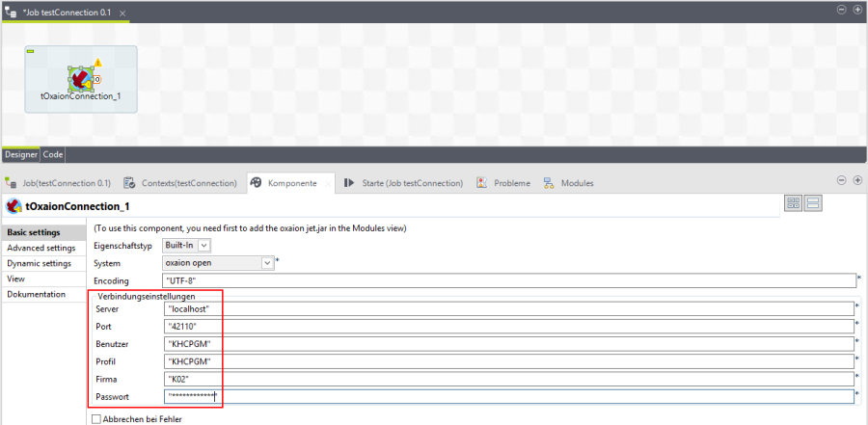Screen dimensions: 868x425
Task: Enable the Abbrechen bei Fehler checkbox
Action: pyautogui.click(x=95, y=419)
